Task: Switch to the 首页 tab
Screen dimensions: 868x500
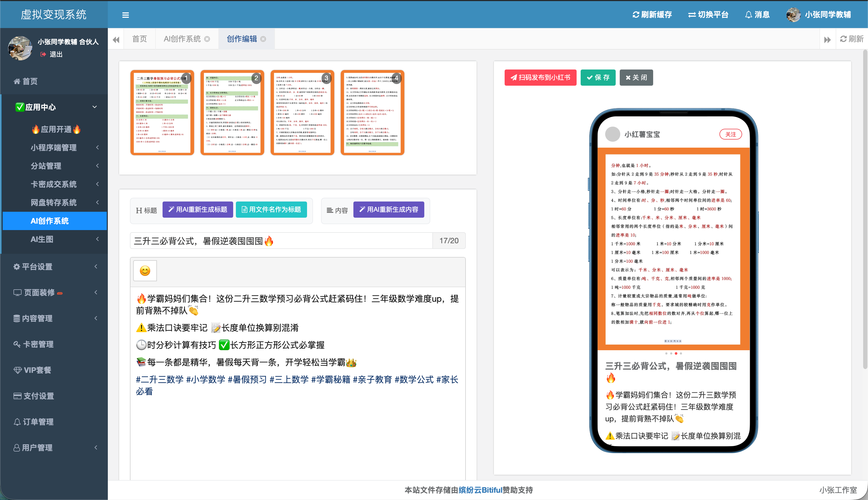Action: 140,39
